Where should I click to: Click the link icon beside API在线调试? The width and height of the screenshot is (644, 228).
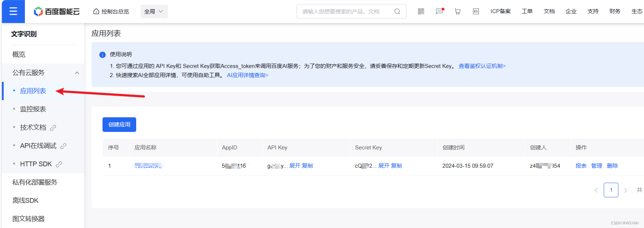point(63,146)
